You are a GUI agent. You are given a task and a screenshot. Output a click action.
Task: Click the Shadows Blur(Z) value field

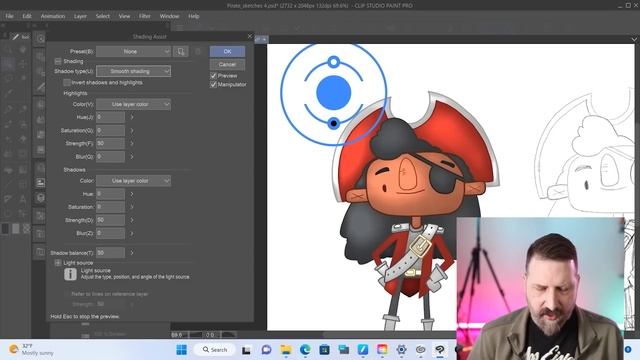(x=110, y=233)
